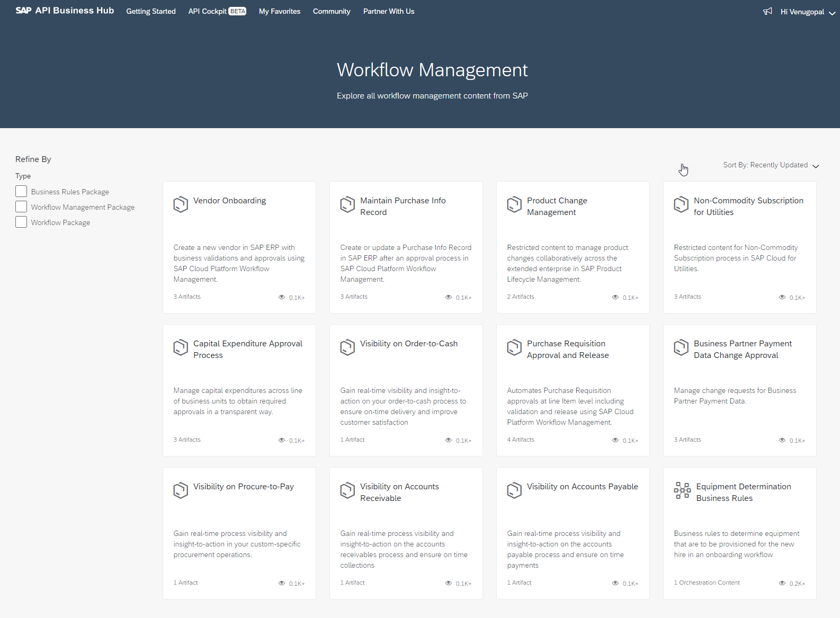Viewport: 840px width, 618px height.
Task: Select Partner With Us in the header
Action: click(x=389, y=11)
